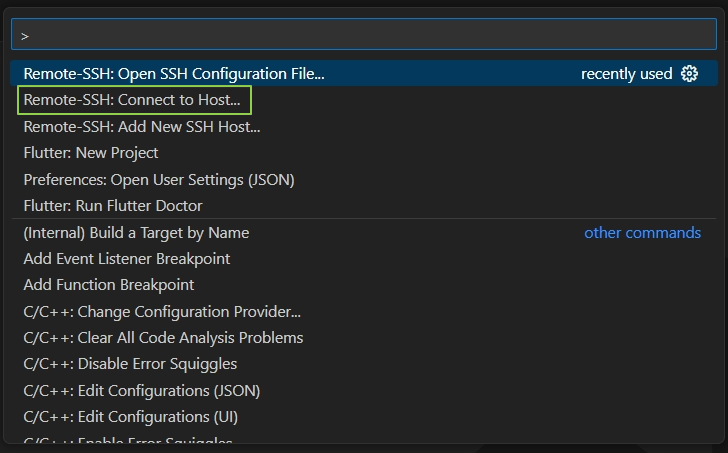Select Remote-SSH: Connect to Host command
The height and width of the screenshot is (453, 728).
pos(364,100)
